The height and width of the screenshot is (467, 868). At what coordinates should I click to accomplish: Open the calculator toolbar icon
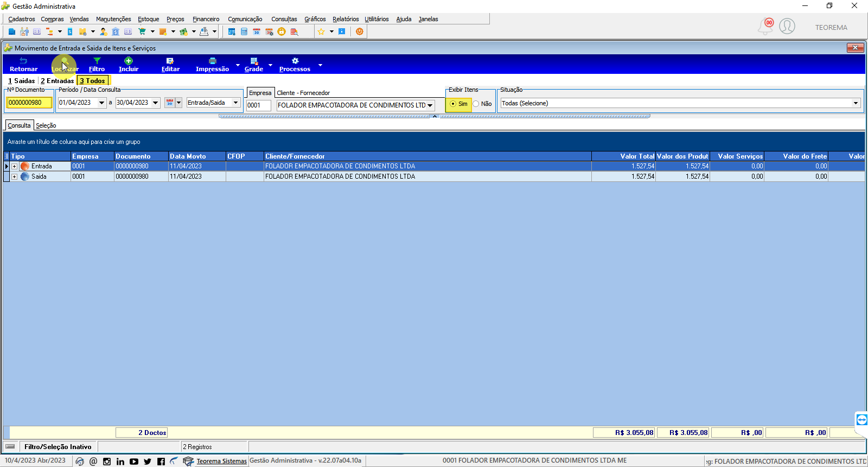click(x=244, y=31)
